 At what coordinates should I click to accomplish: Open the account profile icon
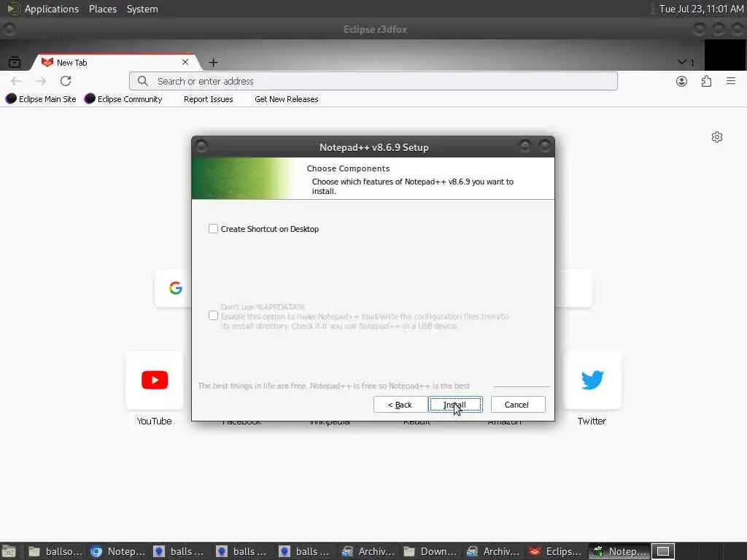click(x=681, y=81)
